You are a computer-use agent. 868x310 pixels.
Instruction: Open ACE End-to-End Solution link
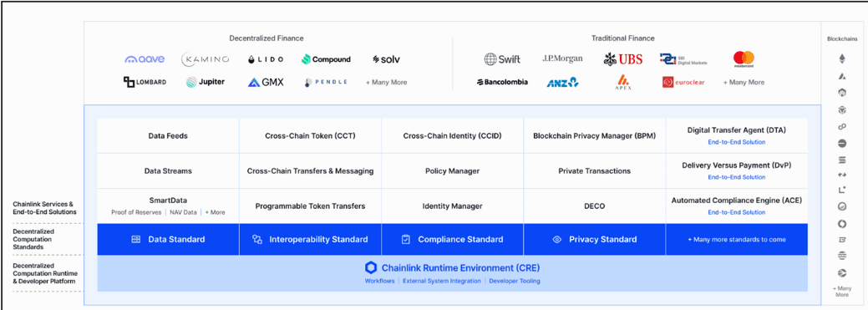(x=736, y=212)
